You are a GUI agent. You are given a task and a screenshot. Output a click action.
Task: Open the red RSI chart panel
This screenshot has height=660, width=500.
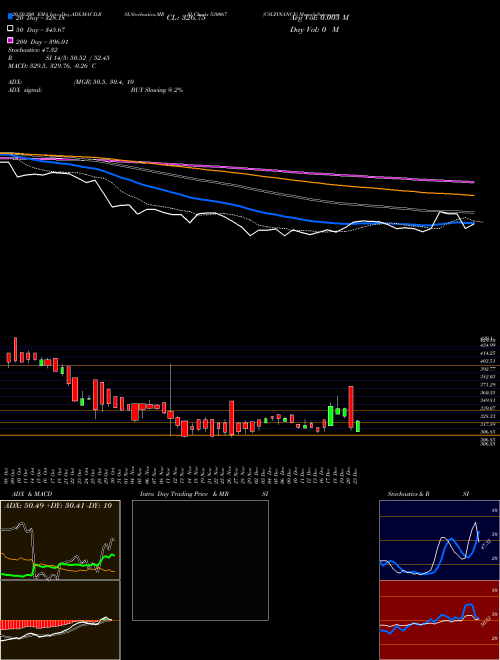point(439,620)
